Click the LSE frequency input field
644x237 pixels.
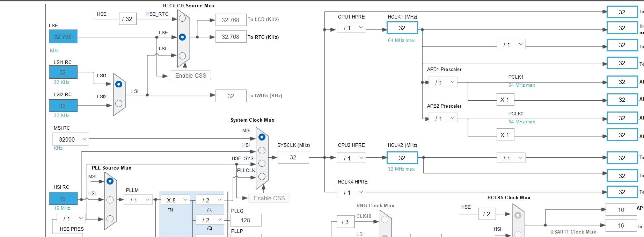[x=63, y=37]
